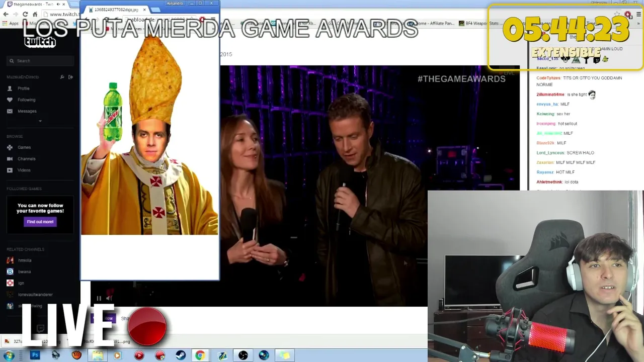The image size is (644, 362).
Task: Open the red play button app in the taskbar
Action: [139, 355]
